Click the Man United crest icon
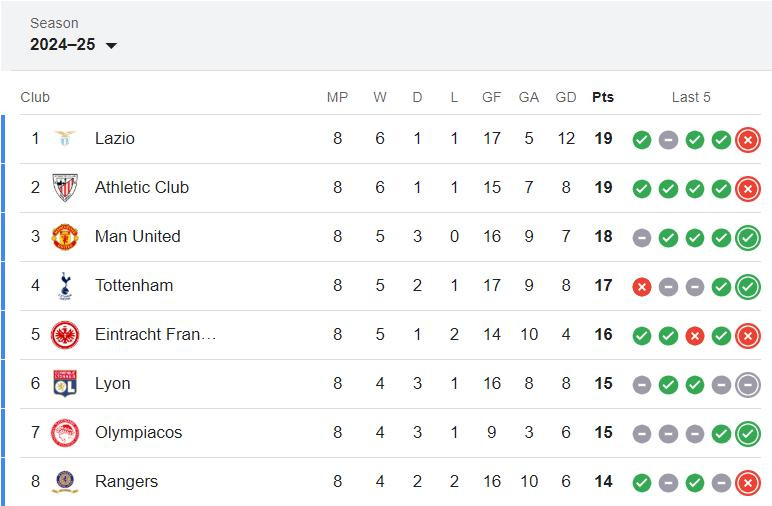772x506 pixels. (x=65, y=237)
